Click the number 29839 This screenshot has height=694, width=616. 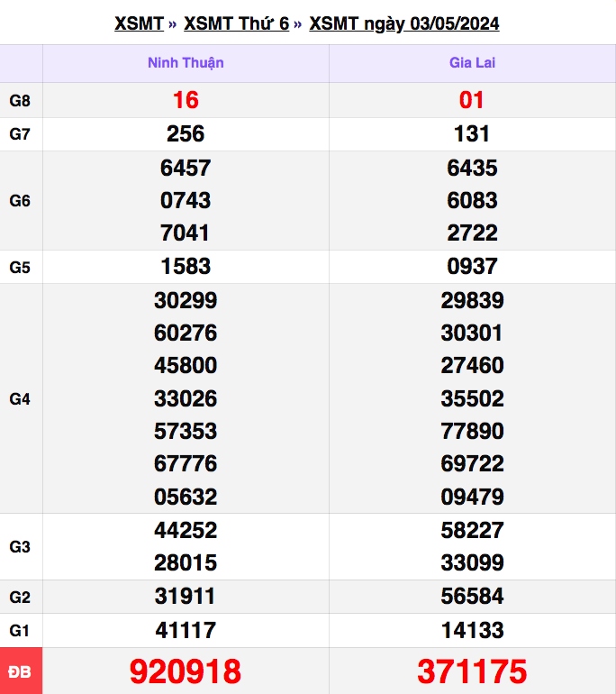point(472,300)
